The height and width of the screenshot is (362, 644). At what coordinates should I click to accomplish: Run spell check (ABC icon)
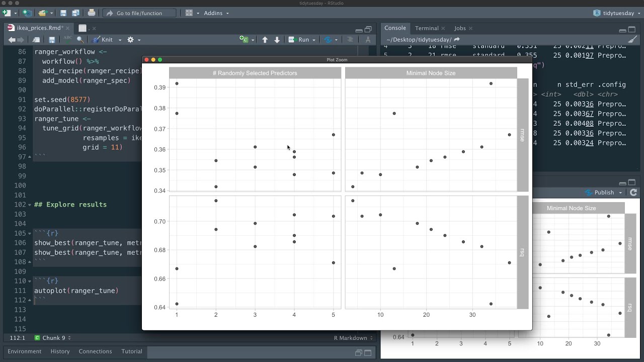pos(67,39)
